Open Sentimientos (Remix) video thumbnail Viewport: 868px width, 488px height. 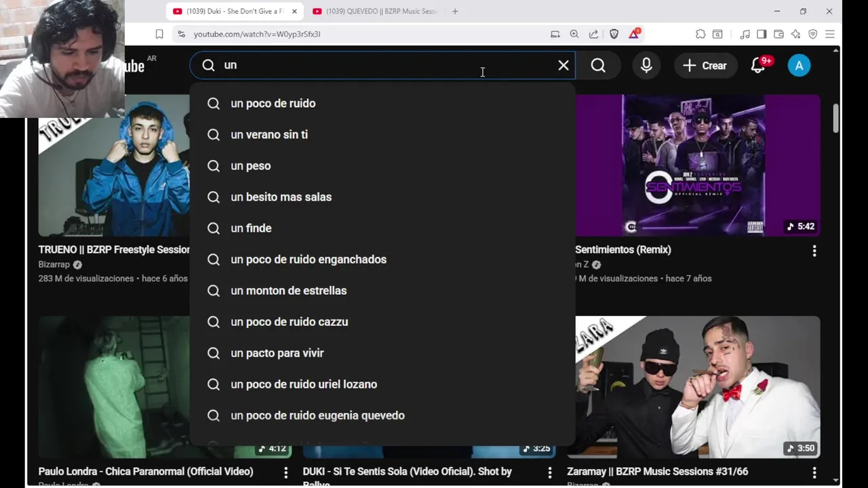click(x=698, y=165)
